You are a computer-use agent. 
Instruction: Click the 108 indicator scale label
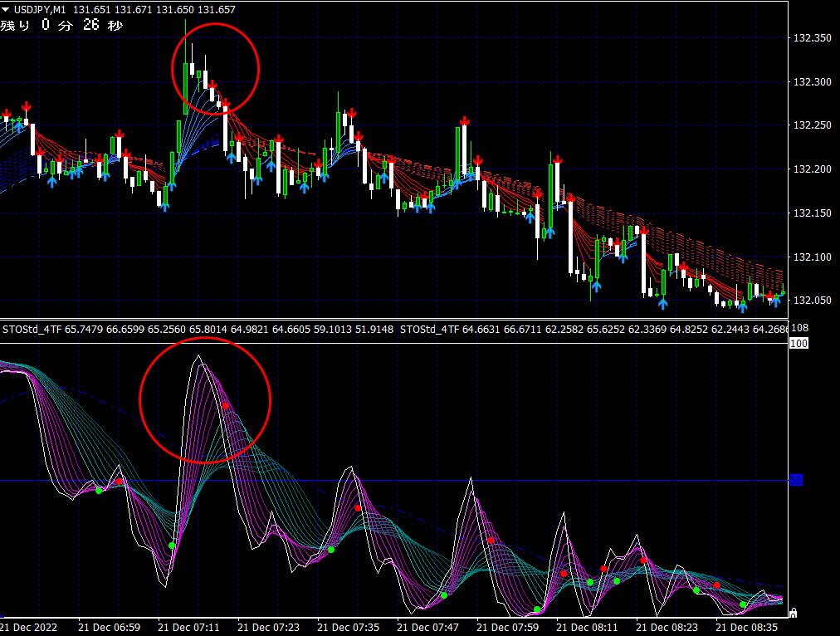point(800,328)
